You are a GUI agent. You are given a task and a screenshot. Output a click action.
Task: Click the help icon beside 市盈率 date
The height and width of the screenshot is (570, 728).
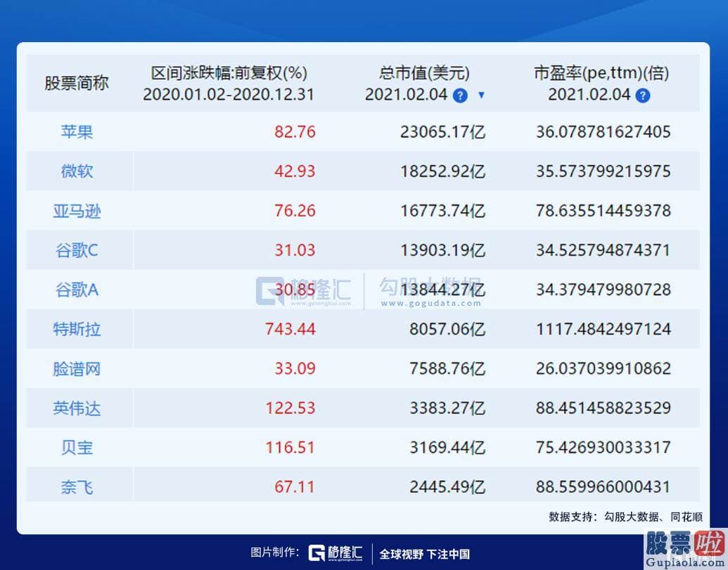(x=643, y=96)
